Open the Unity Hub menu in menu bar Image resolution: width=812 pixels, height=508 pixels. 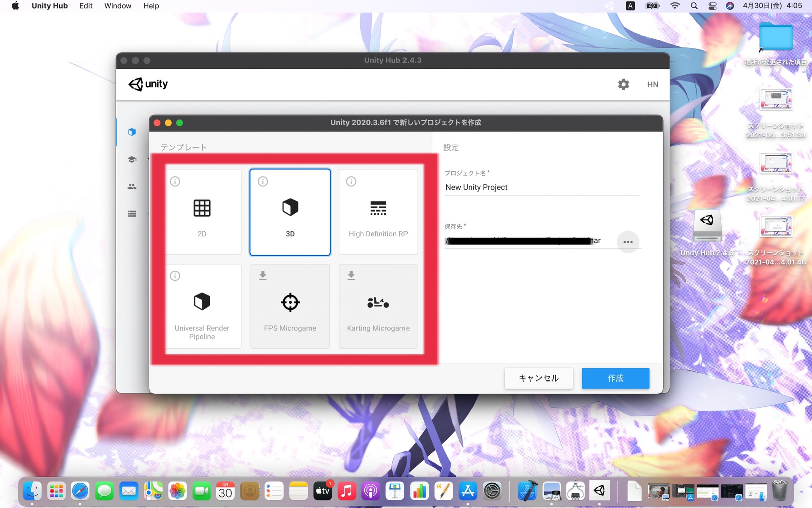pyautogui.click(x=49, y=6)
